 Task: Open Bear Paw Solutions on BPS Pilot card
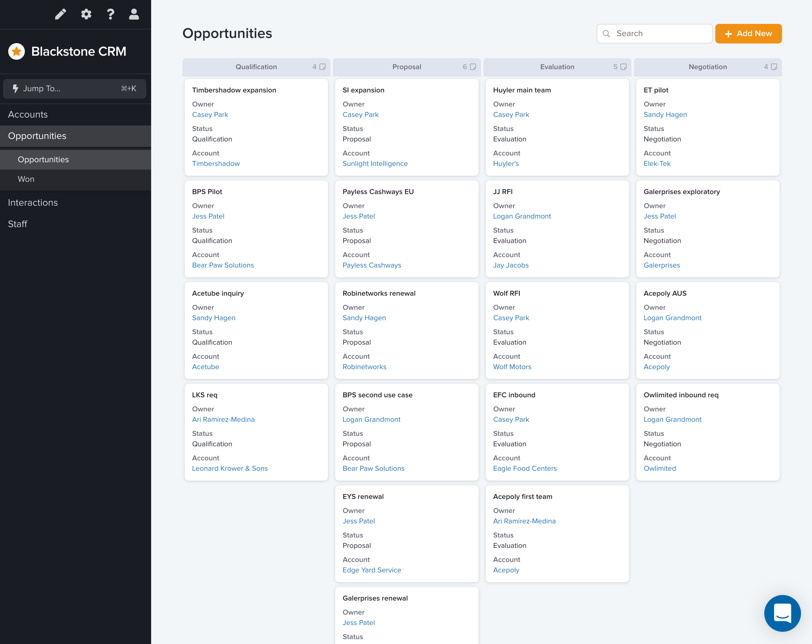coord(223,265)
